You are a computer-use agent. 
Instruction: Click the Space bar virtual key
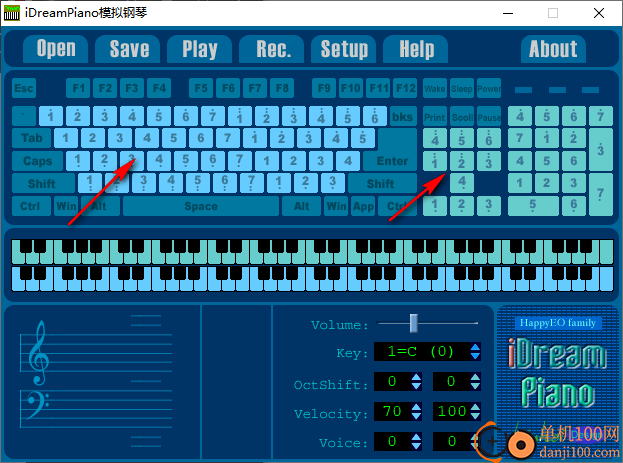point(201,206)
